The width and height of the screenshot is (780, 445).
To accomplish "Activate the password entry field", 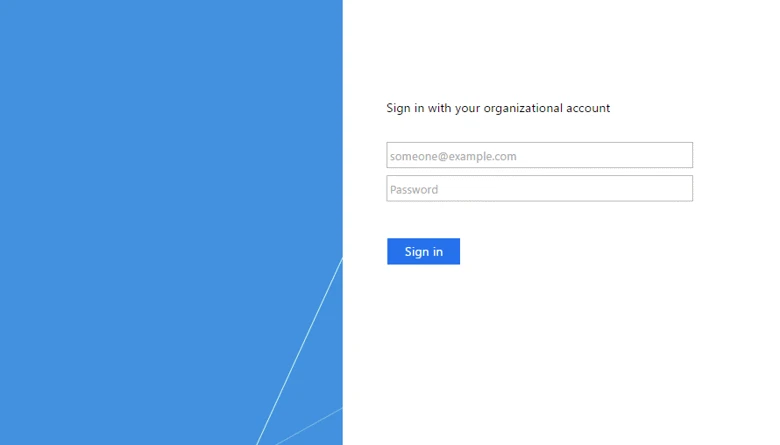I will tap(539, 188).
